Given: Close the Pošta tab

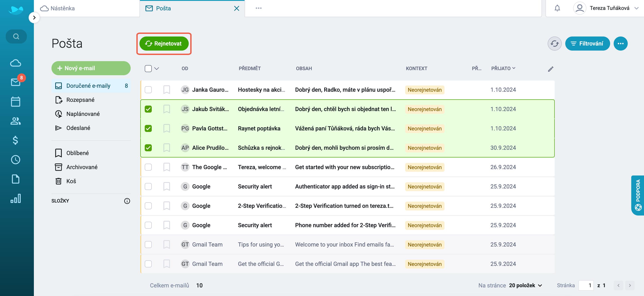Looking at the screenshot, I should coord(236,9).
